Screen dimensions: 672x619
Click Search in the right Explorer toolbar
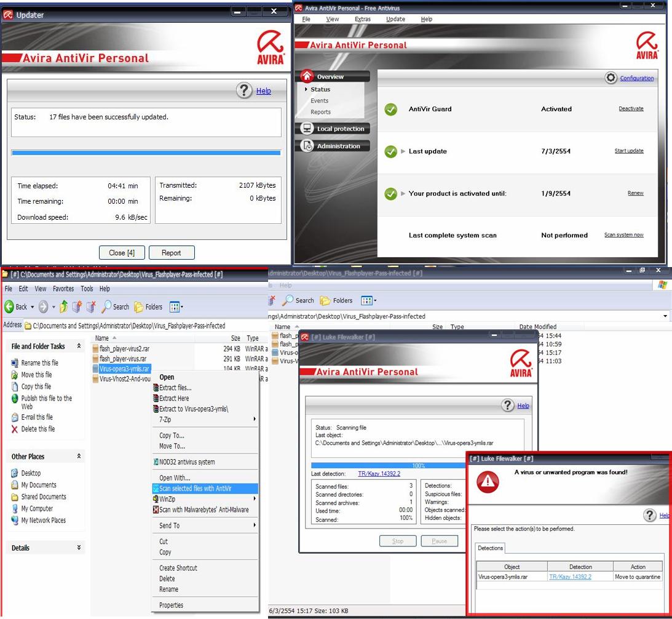[299, 300]
